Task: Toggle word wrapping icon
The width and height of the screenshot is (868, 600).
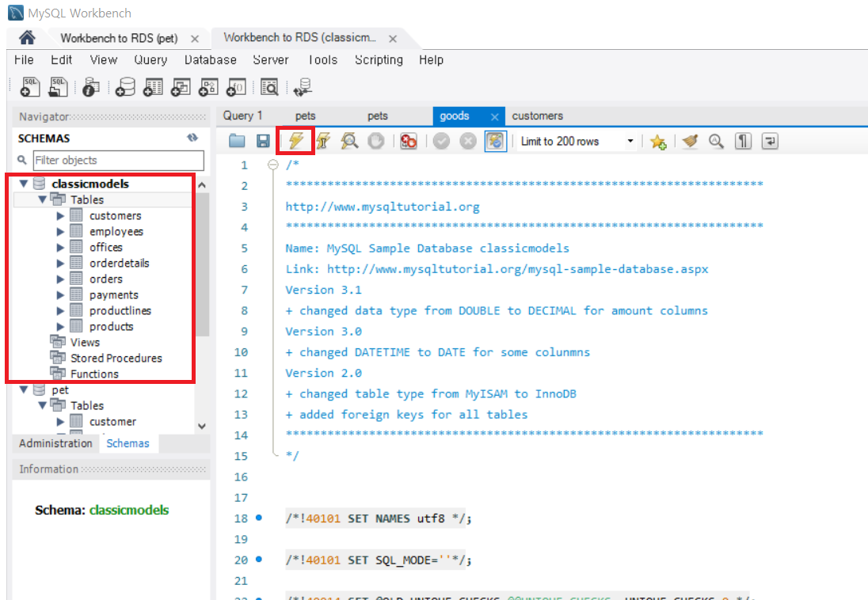Action: coord(770,141)
